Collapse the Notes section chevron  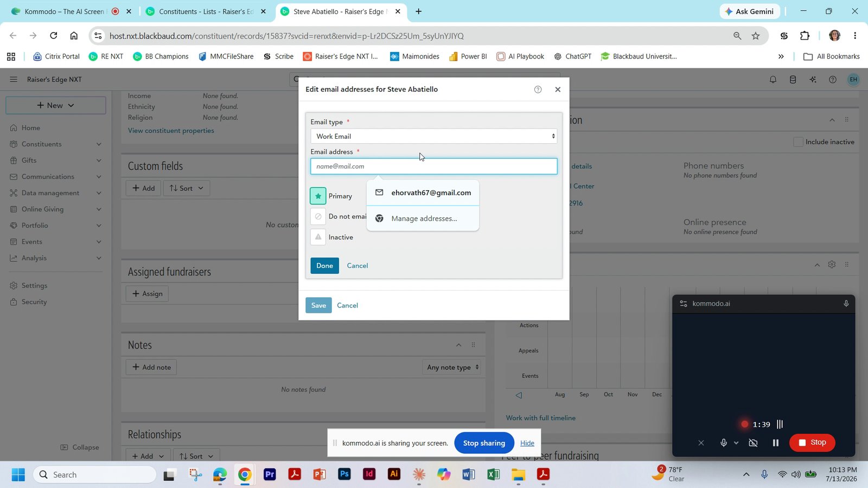coord(459,345)
